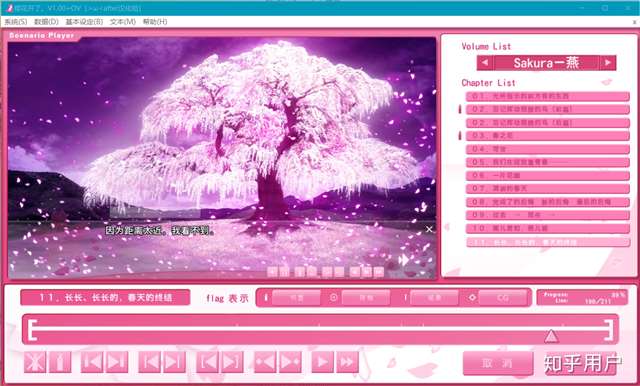Select chapter 05 in the Chapter List
The image size is (640, 386).
pyautogui.click(x=548, y=162)
